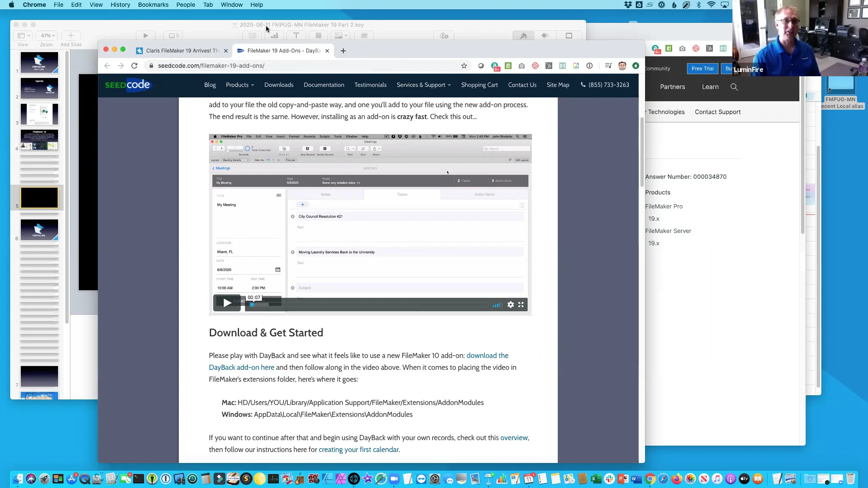Viewport: 868px width, 488px height.
Task: Click the Wi-Fi status icon
Action: pos(712,5)
